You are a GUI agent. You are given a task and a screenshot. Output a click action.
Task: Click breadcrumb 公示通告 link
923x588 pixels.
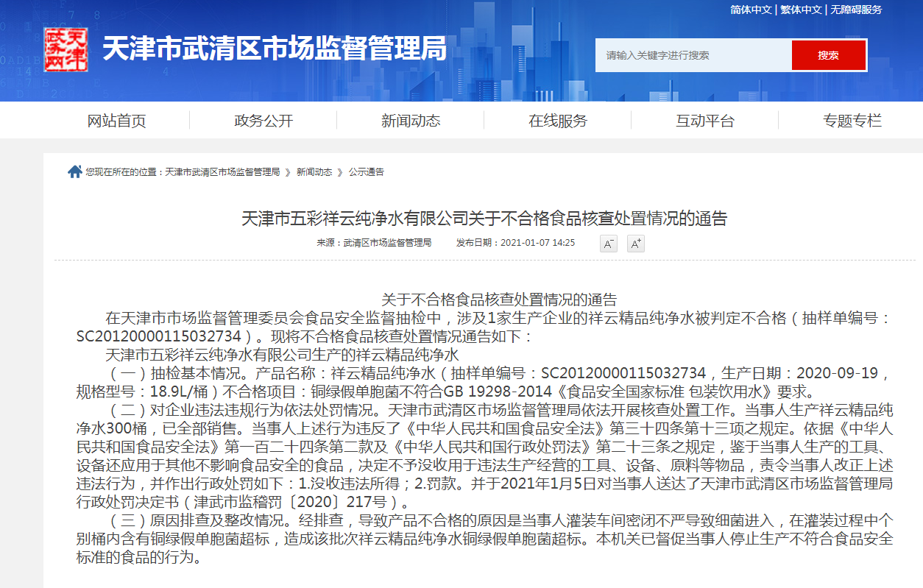367,171
